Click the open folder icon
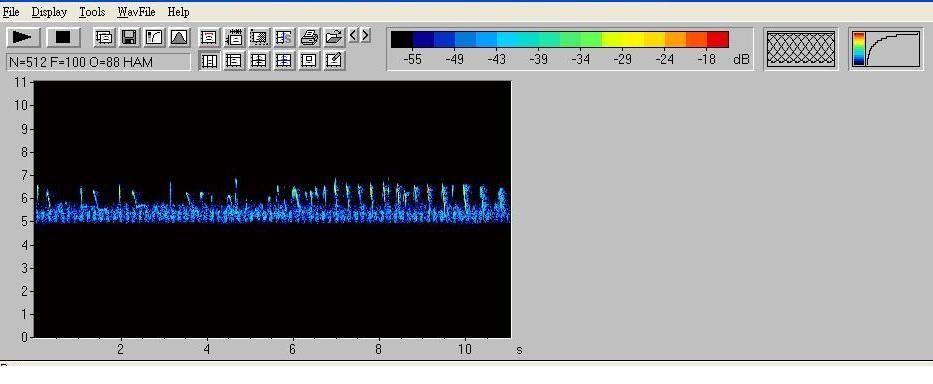 click(x=334, y=38)
